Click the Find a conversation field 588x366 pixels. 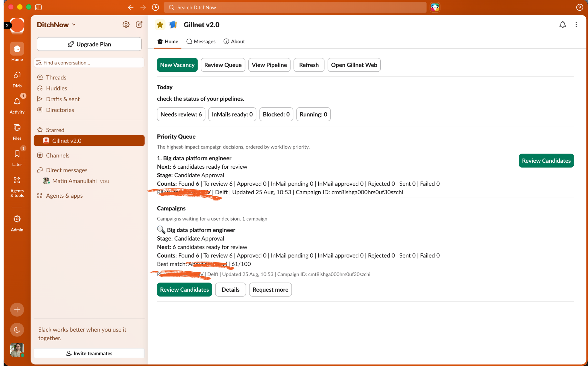click(x=89, y=63)
